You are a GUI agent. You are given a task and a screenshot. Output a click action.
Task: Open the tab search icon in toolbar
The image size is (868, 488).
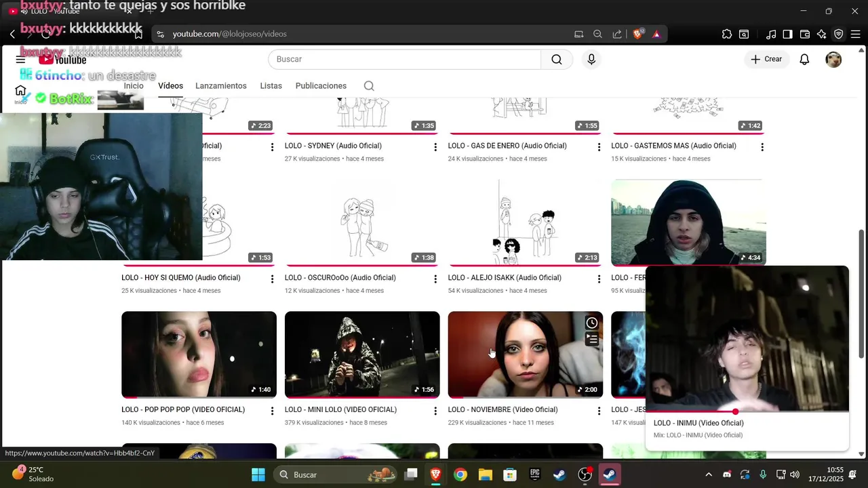point(744,34)
